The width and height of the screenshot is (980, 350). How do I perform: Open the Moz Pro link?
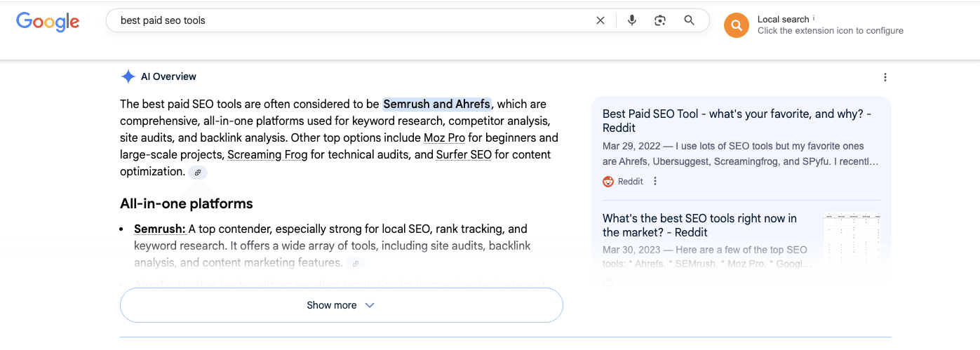(x=444, y=137)
